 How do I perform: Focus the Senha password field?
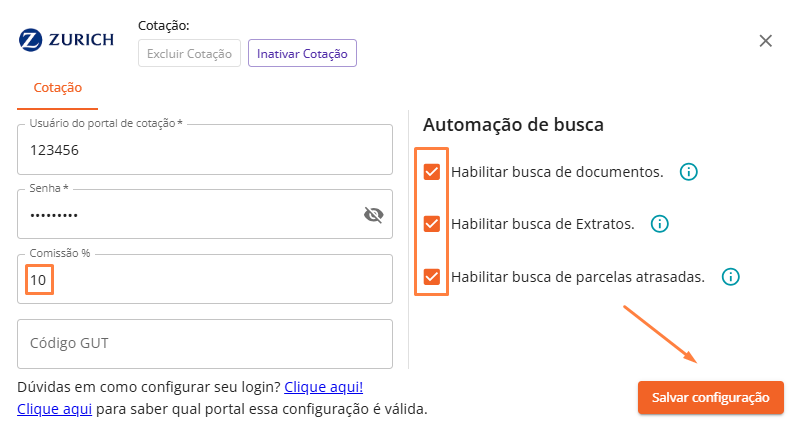pos(190,215)
